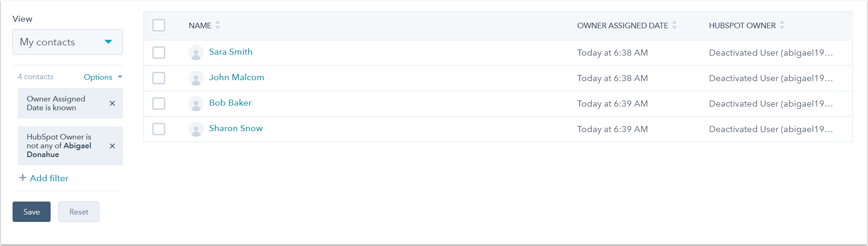Click John Malcom's avatar icon
Screen dimensions: 868x246
[196, 78]
